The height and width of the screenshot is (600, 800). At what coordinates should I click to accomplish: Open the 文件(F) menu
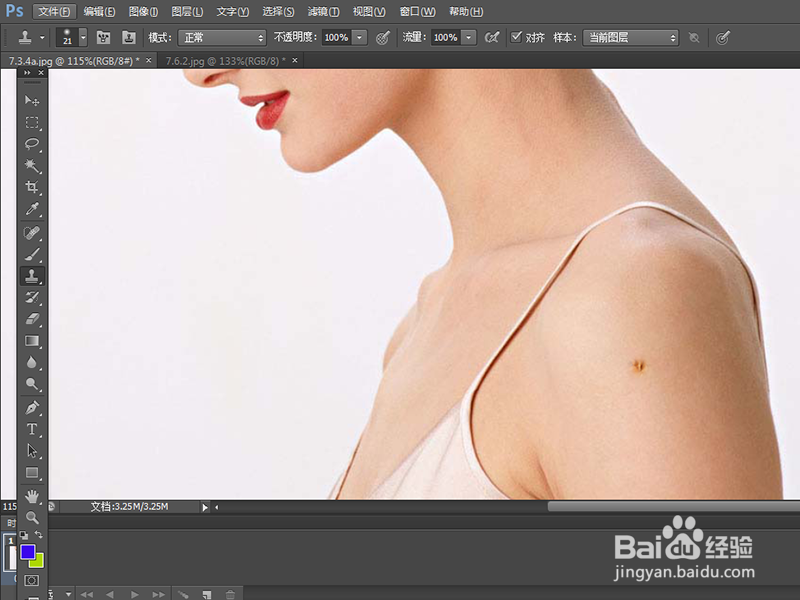pyautogui.click(x=55, y=12)
